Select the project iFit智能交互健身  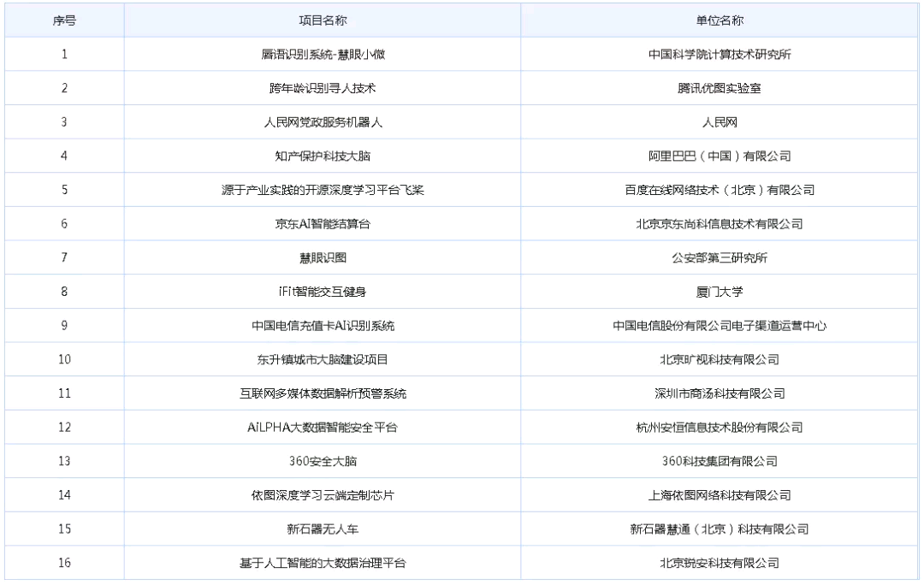click(323, 292)
